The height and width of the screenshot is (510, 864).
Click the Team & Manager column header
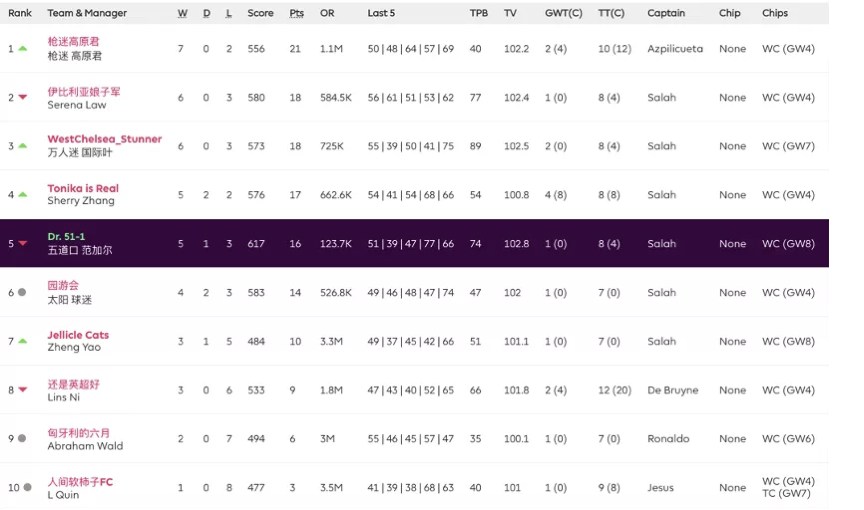click(x=87, y=13)
